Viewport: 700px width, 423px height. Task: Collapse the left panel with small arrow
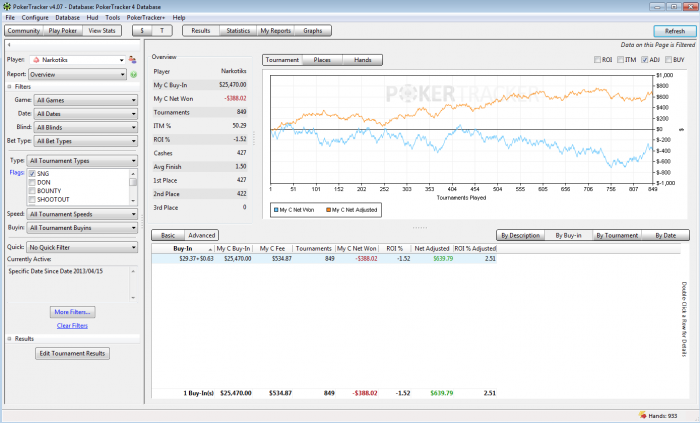point(9,45)
